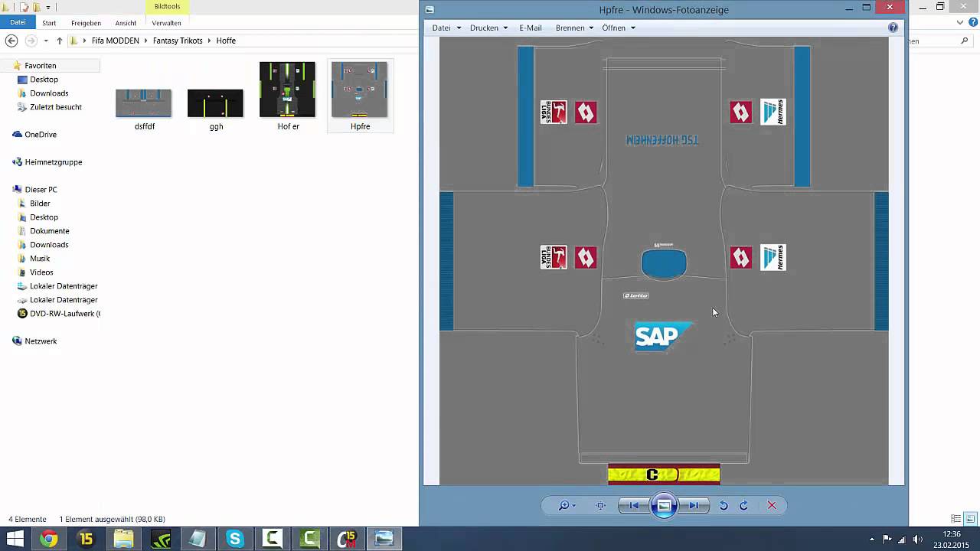980x551 pixels.
Task: Open the Bilder folder under Dieser PC
Action: point(40,204)
